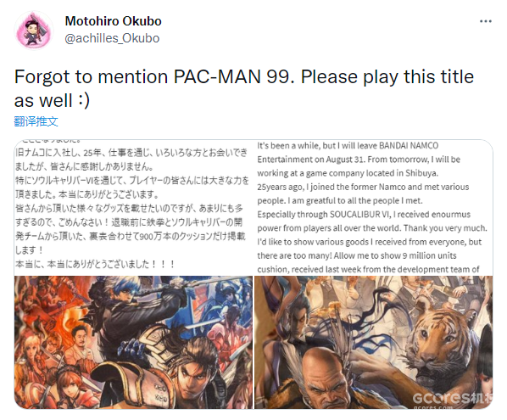
Task: Click the 翻译推文 translate tweet link
Action: (x=36, y=121)
